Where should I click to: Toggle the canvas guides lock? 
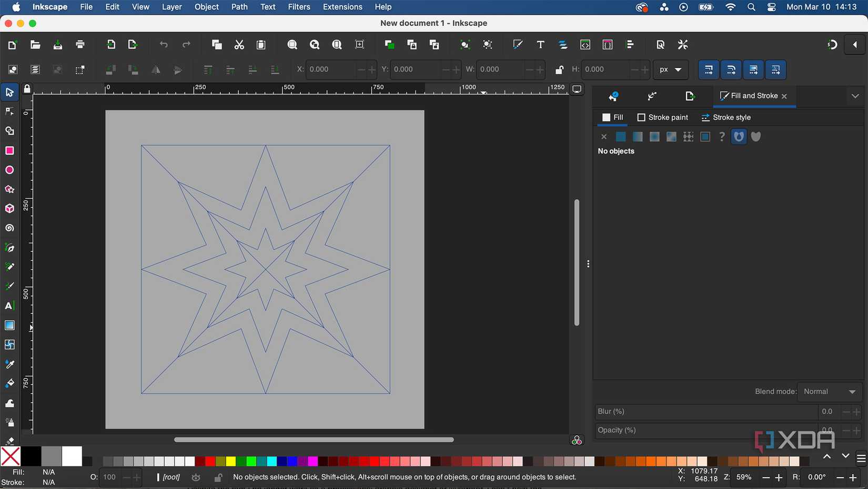pyautogui.click(x=27, y=89)
